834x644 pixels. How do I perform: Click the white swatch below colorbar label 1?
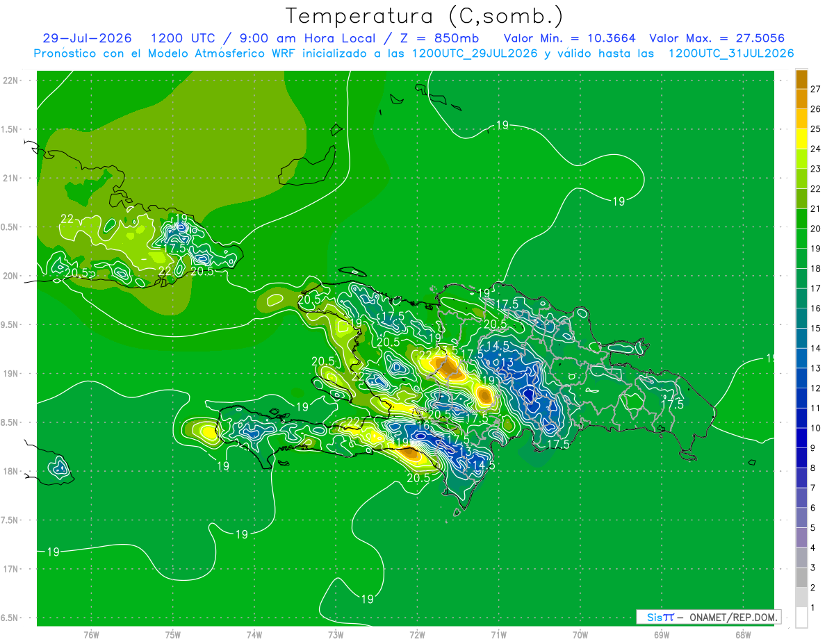coord(801,618)
